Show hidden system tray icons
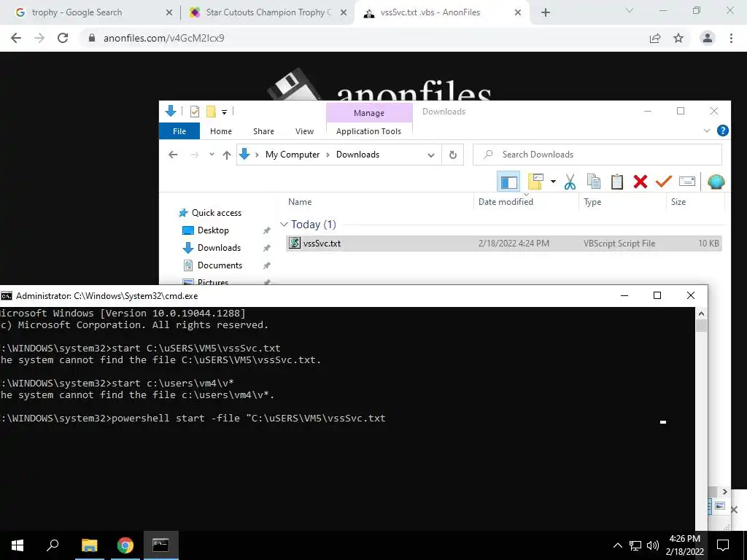Viewport: 747px width, 560px height. (x=617, y=545)
